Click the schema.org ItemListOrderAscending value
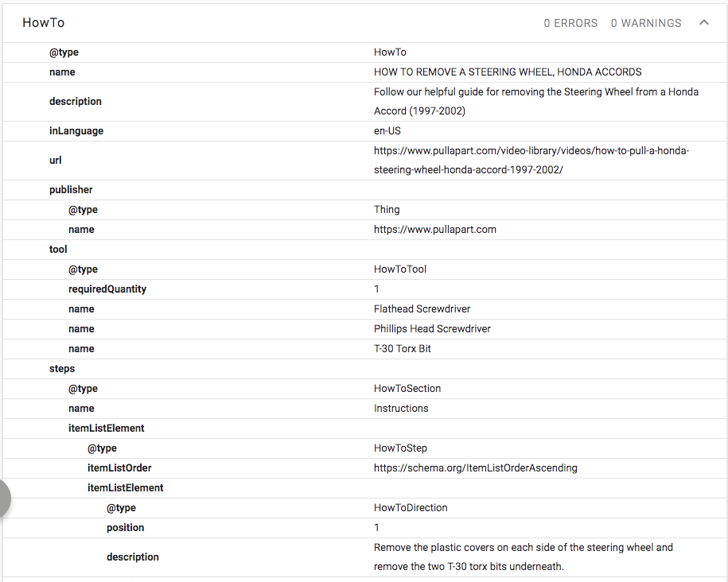This screenshot has height=582, width=728. 476,468
